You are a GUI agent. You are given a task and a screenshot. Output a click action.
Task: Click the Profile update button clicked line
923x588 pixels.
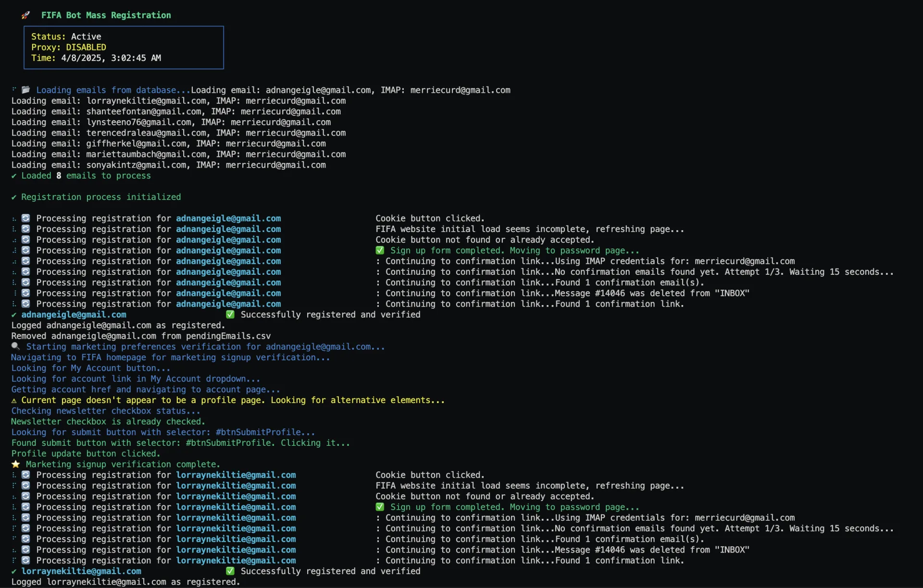click(86, 453)
